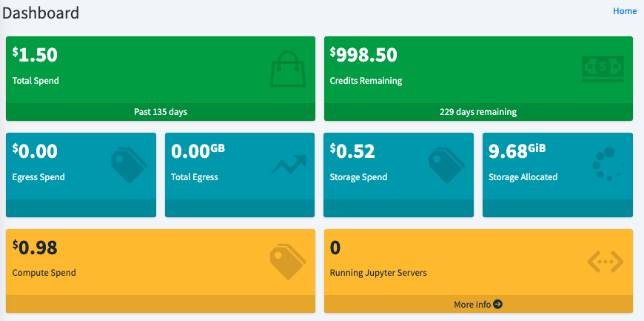Click the Dashboard page heading
Viewport: 644px width, 321px height.
coord(41,13)
